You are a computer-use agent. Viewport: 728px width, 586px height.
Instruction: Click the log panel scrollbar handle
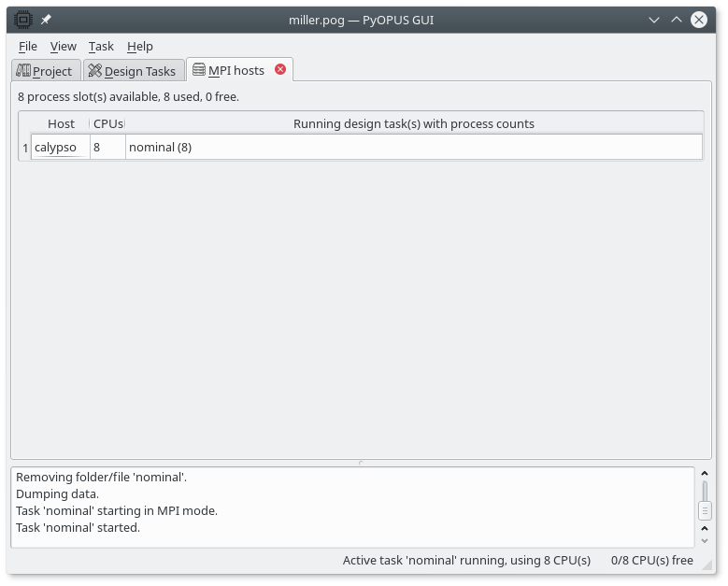point(705,510)
